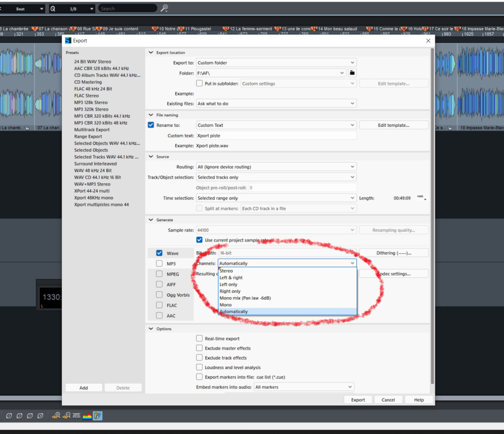Open the rainbow spectrum display icon
Image resolution: width=504 pixels, height=434 pixels.
tap(87, 416)
